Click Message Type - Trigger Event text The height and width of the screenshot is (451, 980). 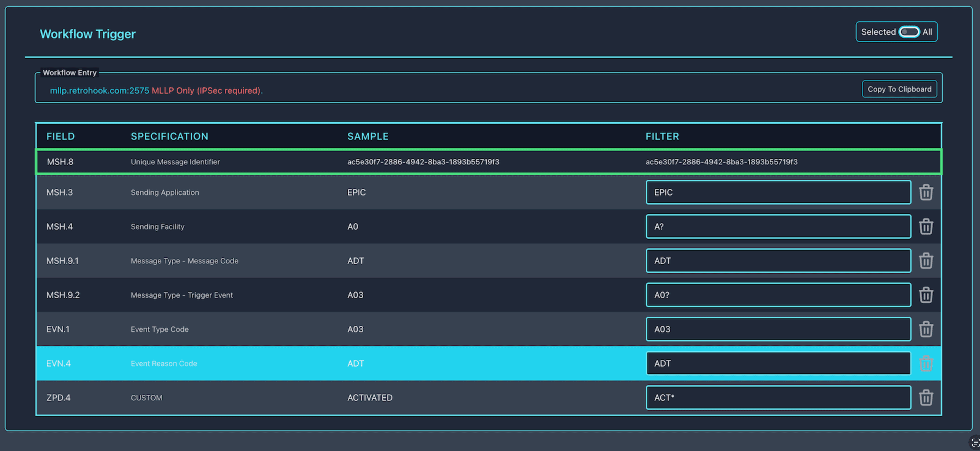click(x=182, y=295)
